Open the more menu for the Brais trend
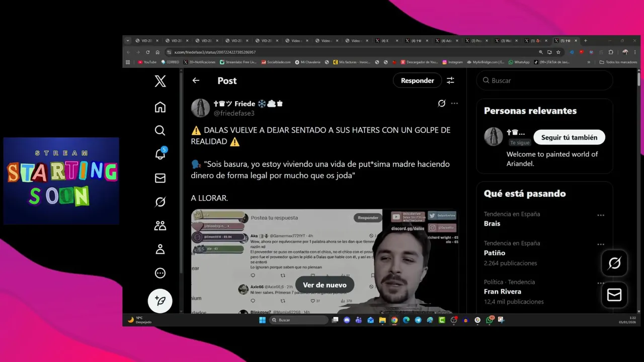 (x=600, y=215)
